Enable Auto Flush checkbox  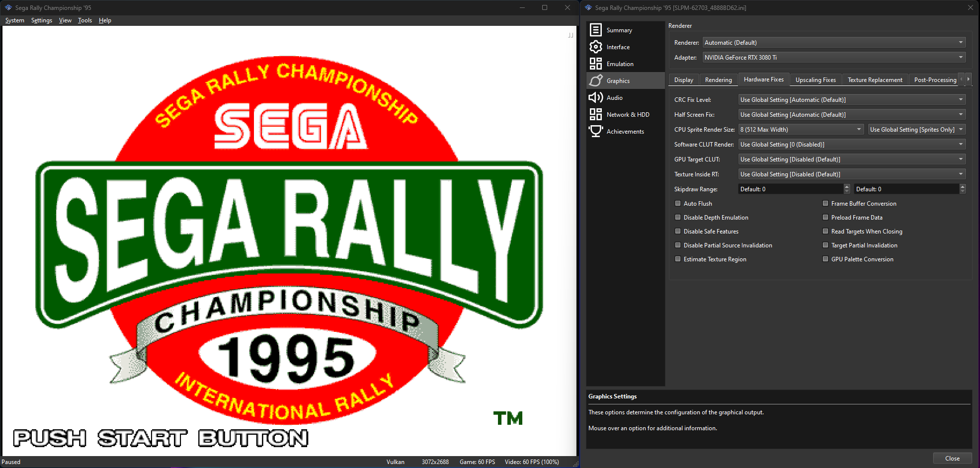coord(678,203)
